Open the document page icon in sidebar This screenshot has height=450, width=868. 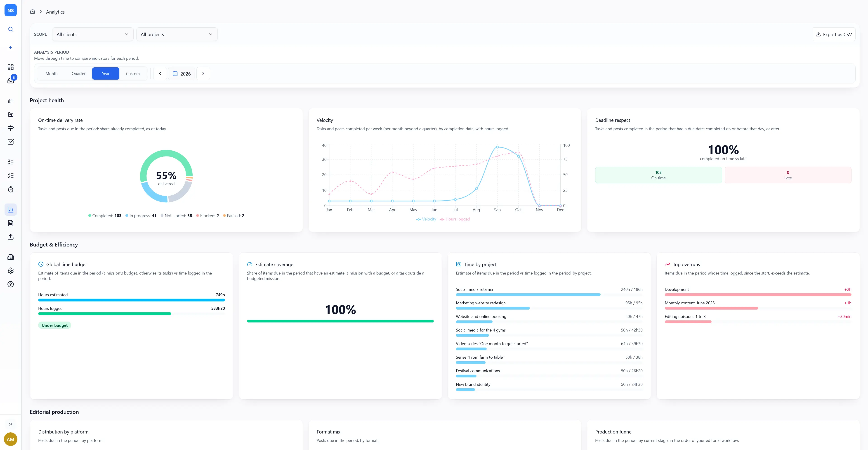[x=10, y=223]
